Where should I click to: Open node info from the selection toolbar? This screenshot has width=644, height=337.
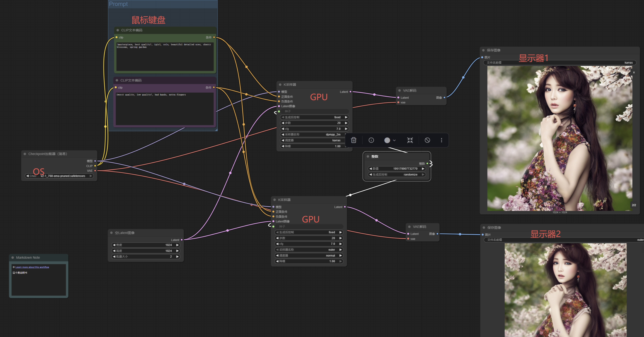[x=371, y=140]
